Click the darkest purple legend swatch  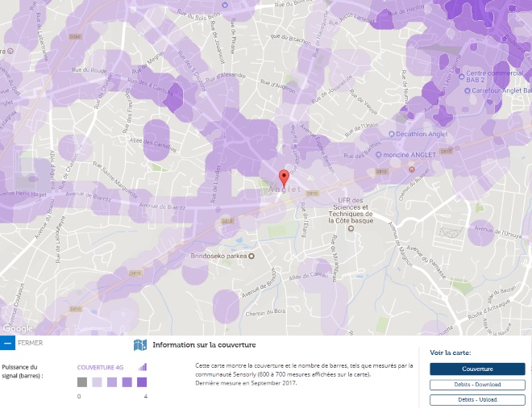click(x=142, y=382)
